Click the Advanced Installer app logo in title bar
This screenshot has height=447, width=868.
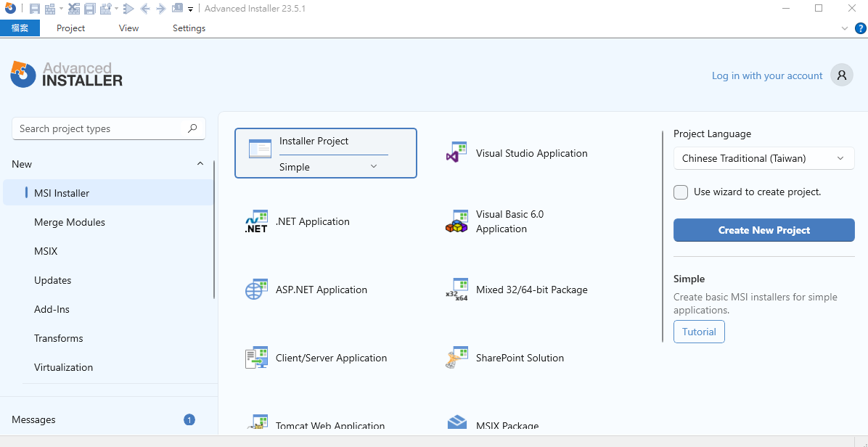click(x=10, y=8)
